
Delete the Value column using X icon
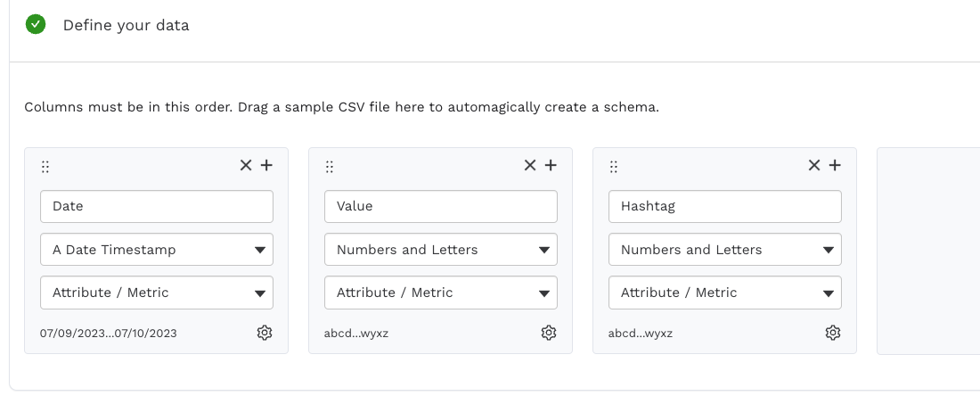pos(530,165)
